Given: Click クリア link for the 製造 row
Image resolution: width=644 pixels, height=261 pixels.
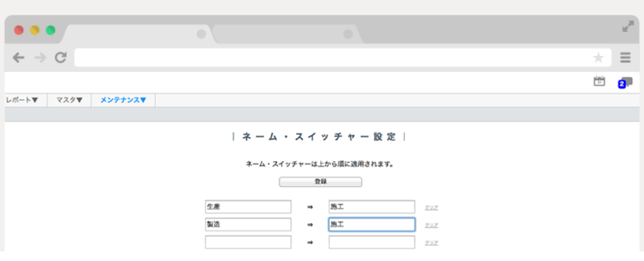Looking at the screenshot, I should click(x=431, y=225).
